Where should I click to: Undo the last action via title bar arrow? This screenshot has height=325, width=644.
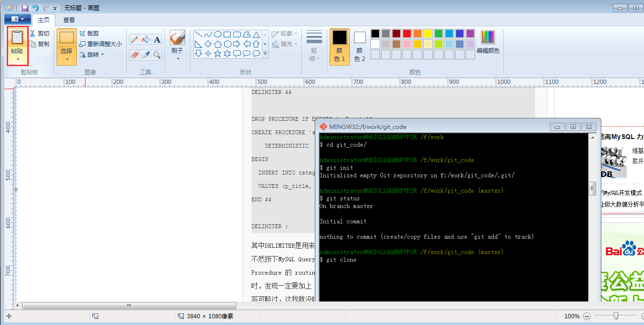point(36,8)
